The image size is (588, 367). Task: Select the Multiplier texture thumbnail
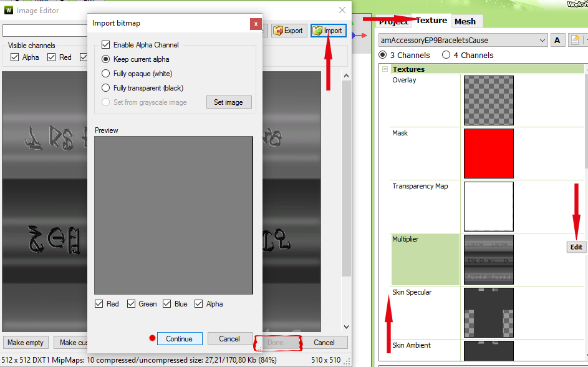coord(488,260)
